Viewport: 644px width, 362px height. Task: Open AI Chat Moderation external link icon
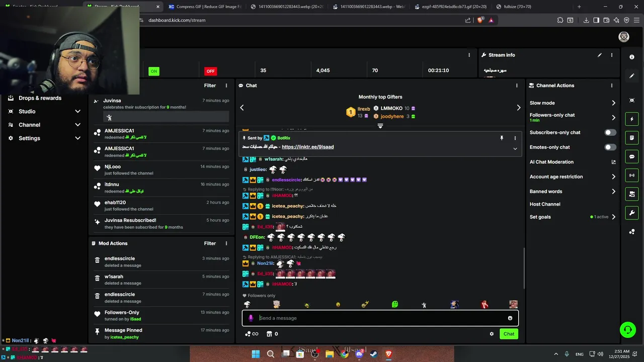click(x=613, y=162)
